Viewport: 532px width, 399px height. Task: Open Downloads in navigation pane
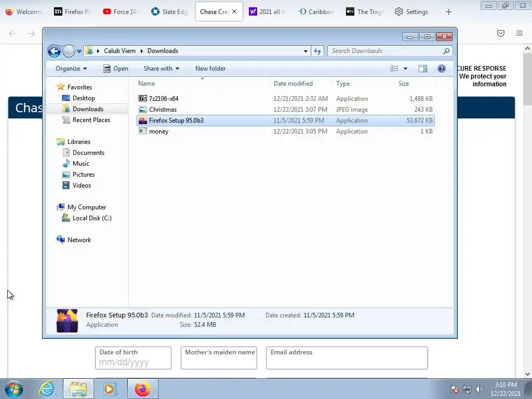click(88, 109)
